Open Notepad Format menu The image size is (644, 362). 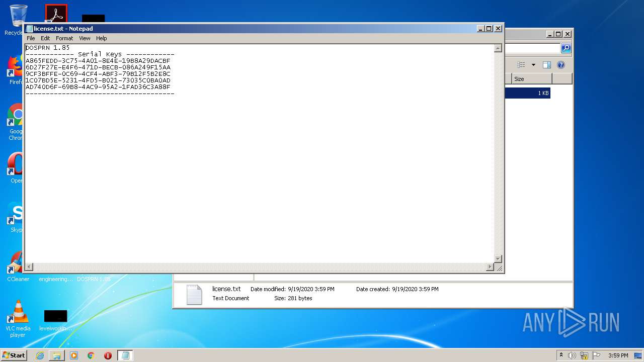pos(64,38)
